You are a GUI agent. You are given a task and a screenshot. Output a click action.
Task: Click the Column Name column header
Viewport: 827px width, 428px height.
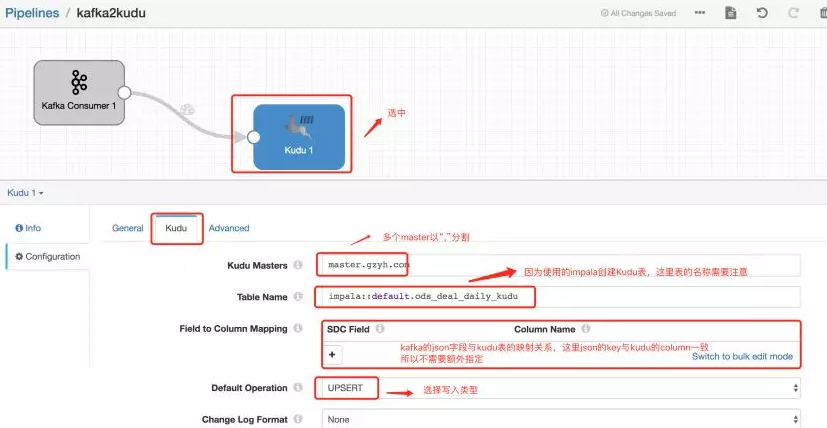click(x=545, y=329)
